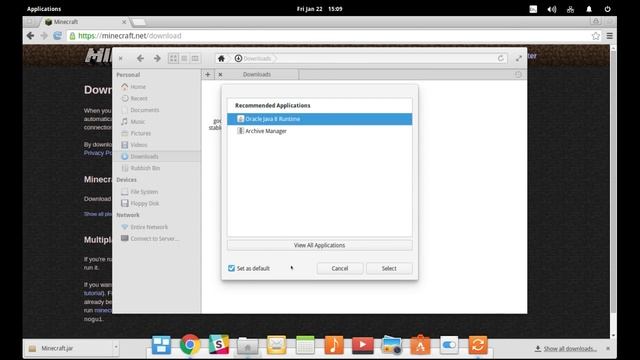Screen dimensions: 640x360
Task: Click Show all downloads link
Action: tap(570, 349)
